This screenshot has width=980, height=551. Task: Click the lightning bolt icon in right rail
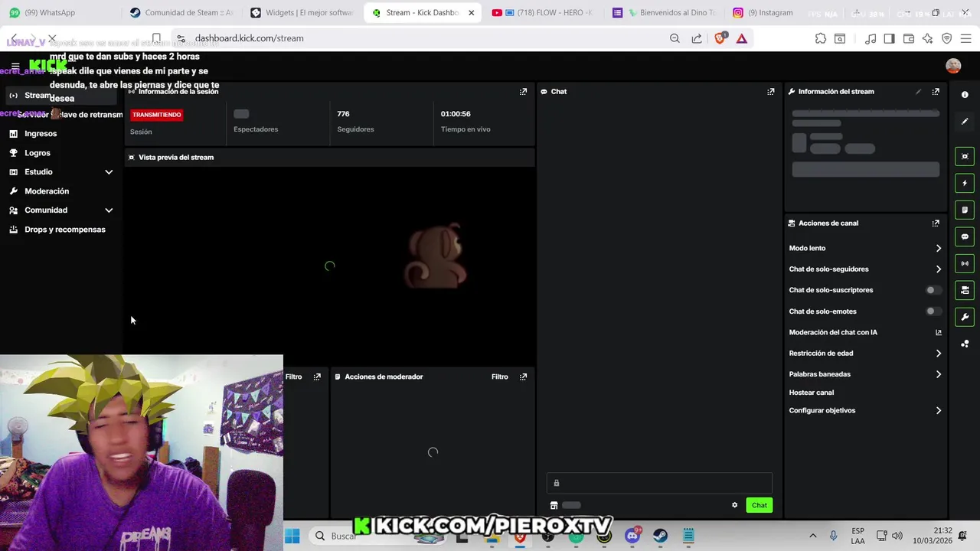(965, 183)
